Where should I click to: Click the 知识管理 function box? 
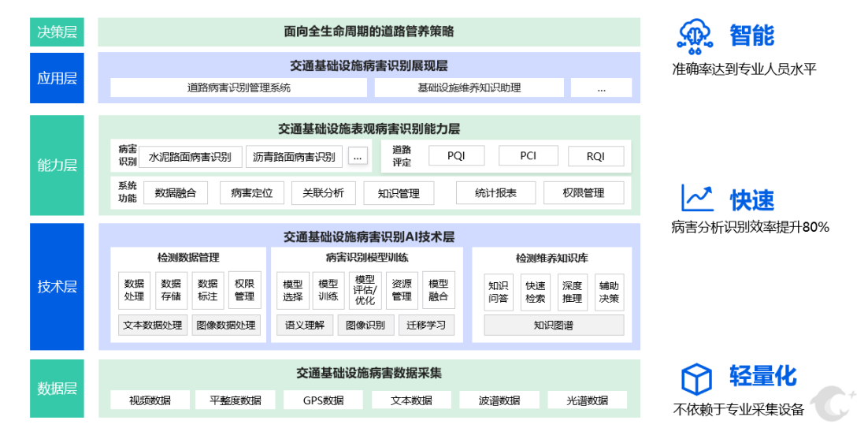(399, 192)
